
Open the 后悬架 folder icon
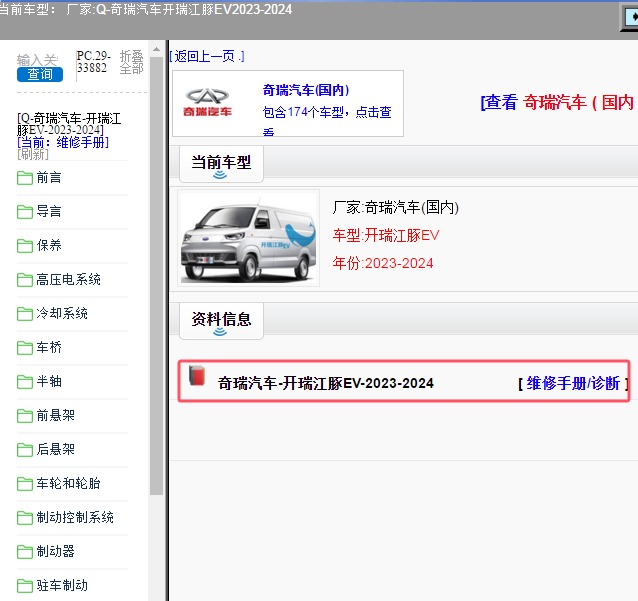coord(25,450)
